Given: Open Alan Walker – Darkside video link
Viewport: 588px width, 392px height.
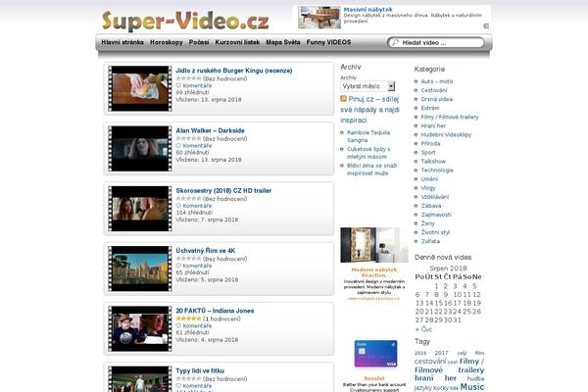Looking at the screenshot, I should coord(210,130).
